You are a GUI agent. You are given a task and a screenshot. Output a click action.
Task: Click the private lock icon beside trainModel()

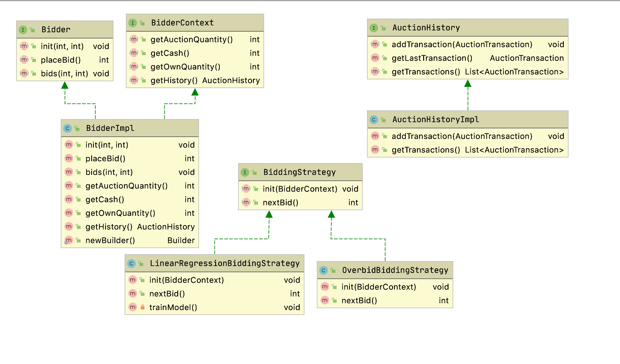pos(142,307)
